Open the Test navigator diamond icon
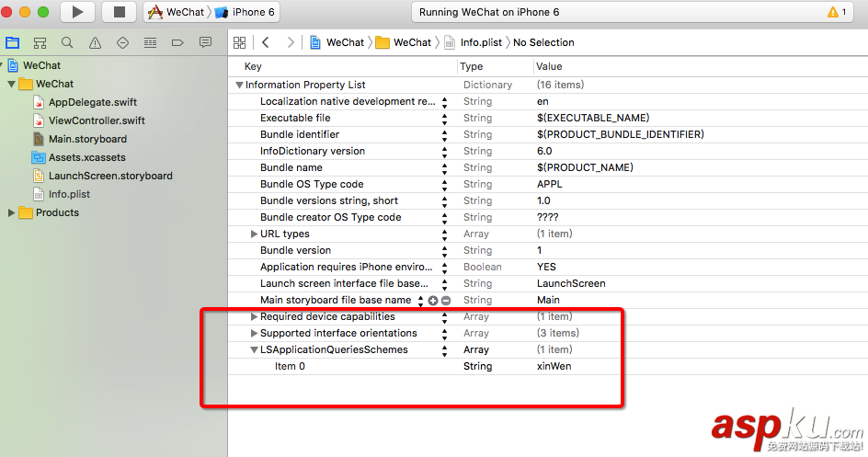 [x=122, y=42]
